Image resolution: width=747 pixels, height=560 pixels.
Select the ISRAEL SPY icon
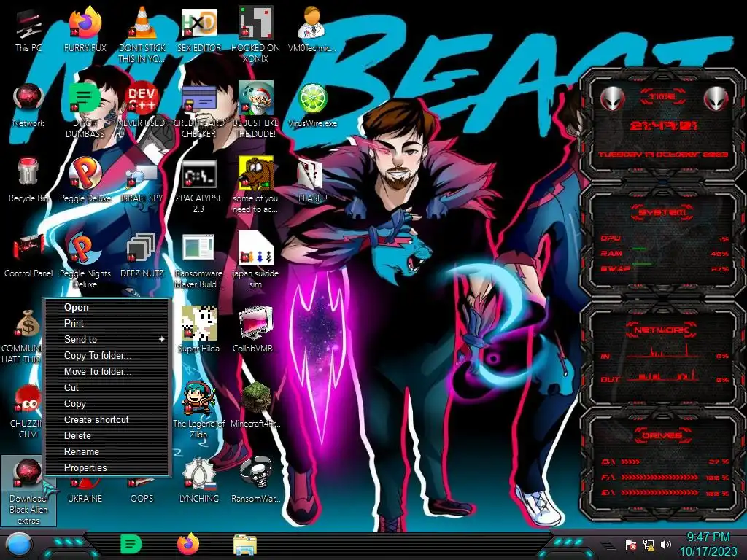pyautogui.click(x=142, y=181)
